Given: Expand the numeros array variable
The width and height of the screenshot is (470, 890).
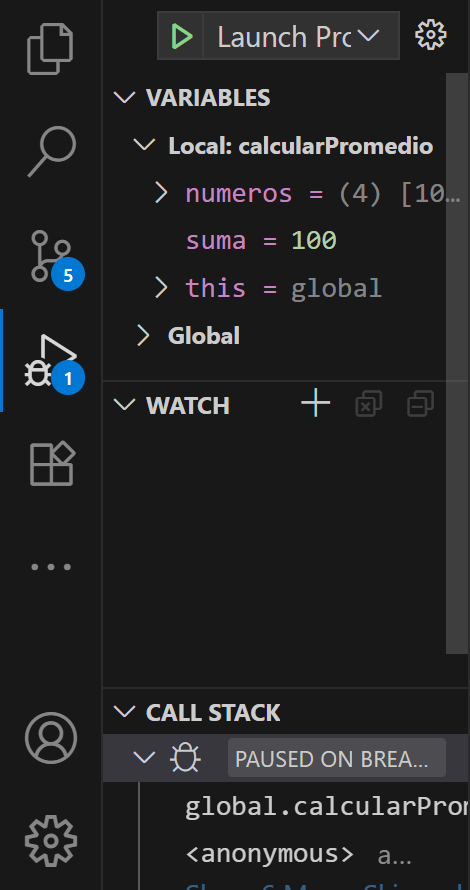Looking at the screenshot, I should (161, 193).
